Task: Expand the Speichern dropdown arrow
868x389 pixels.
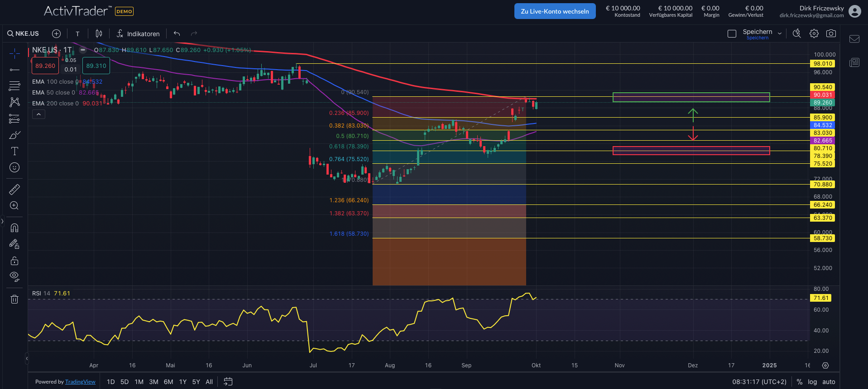Action: pos(780,33)
